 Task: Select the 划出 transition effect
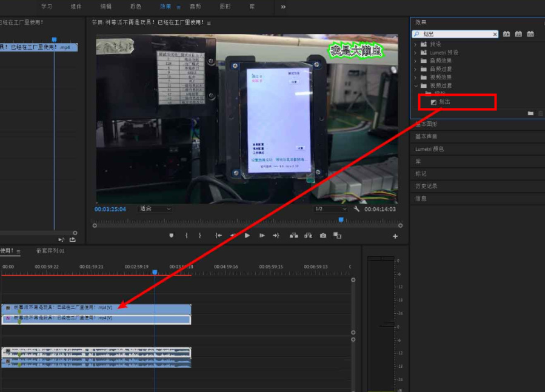click(444, 102)
